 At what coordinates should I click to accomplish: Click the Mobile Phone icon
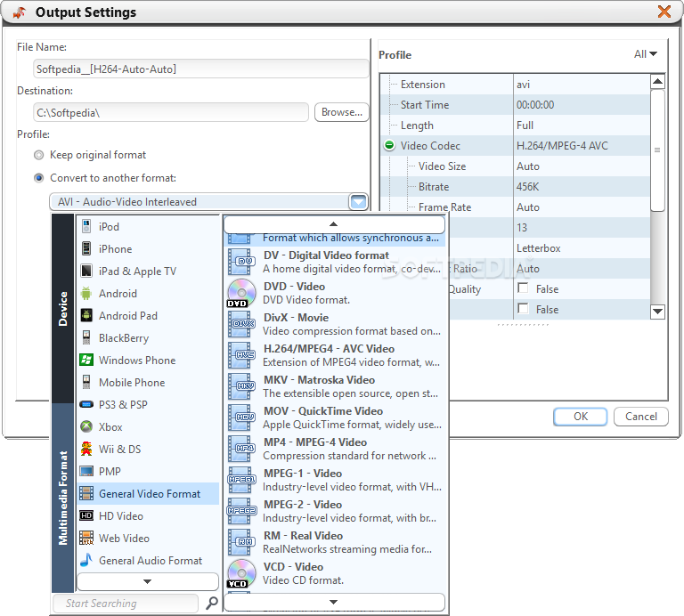point(86,382)
